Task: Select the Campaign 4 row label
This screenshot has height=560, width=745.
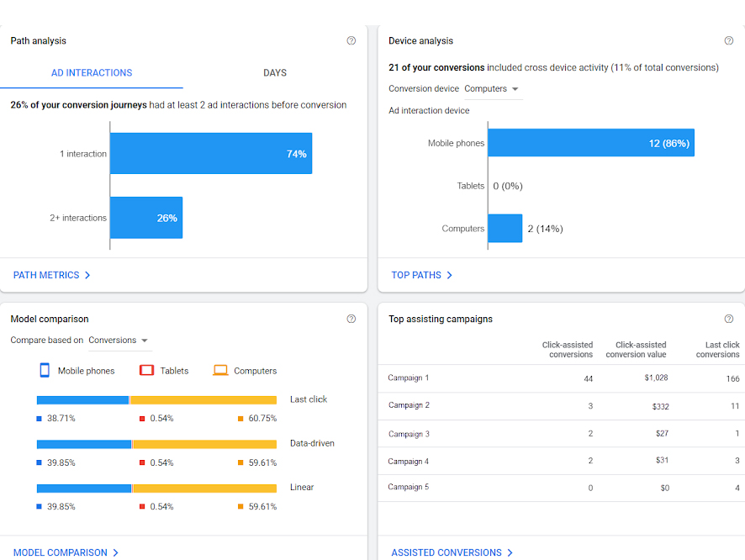Action: pyautogui.click(x=408, y=462)
